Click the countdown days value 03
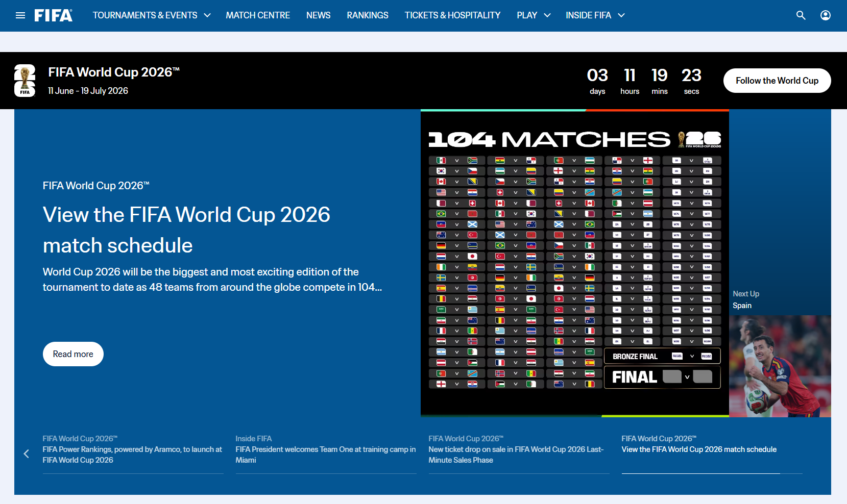 pos(597,75)
